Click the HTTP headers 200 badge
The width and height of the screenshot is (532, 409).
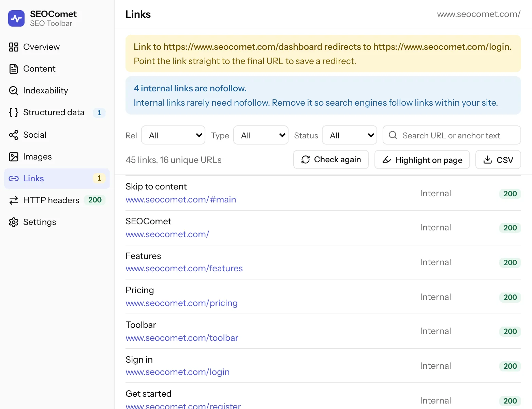coord(95,200)
